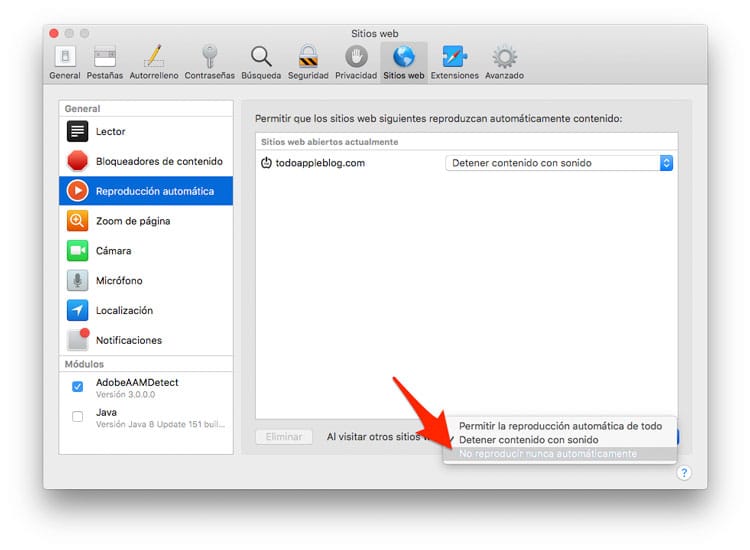Open the todoappleblog.com autoplay dropdown
The width and height of the screenshot is (750, 550).
(x=559, y=163)
